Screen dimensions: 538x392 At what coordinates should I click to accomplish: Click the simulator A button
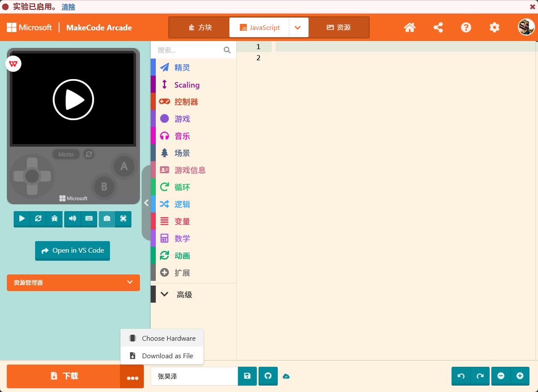(x=124, y=166)
